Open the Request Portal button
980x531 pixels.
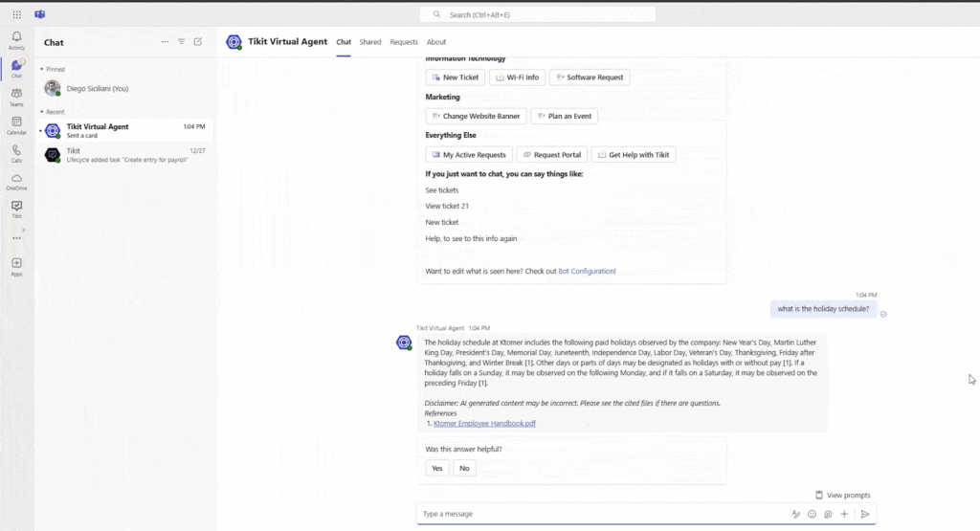pos(552,155)
